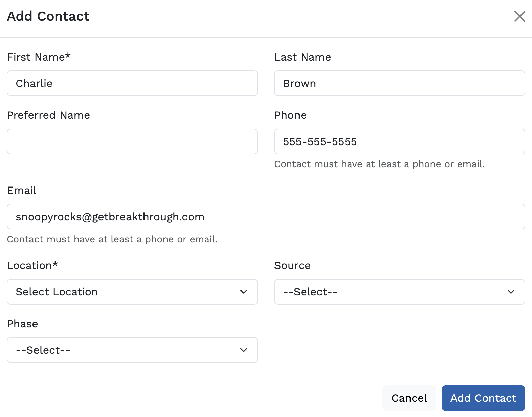Submit with the blue Add Contact button
Viewport: 532px width, 417px height.
pyautogui.click(x=483, y=398)
